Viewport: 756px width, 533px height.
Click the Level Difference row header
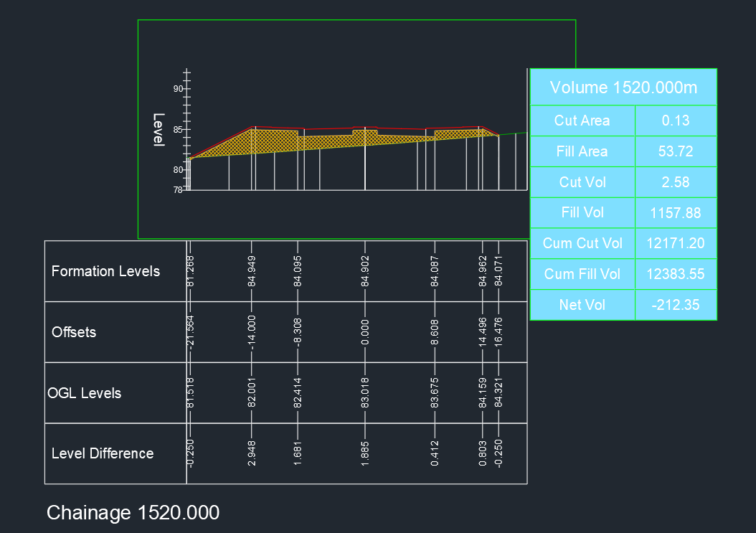(103, 453)
